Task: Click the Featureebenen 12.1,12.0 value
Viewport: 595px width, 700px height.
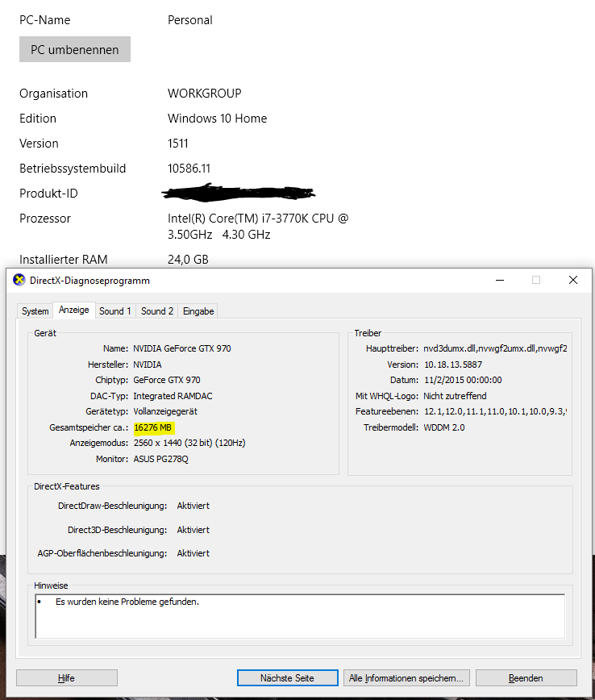Action: pos(495,411)
